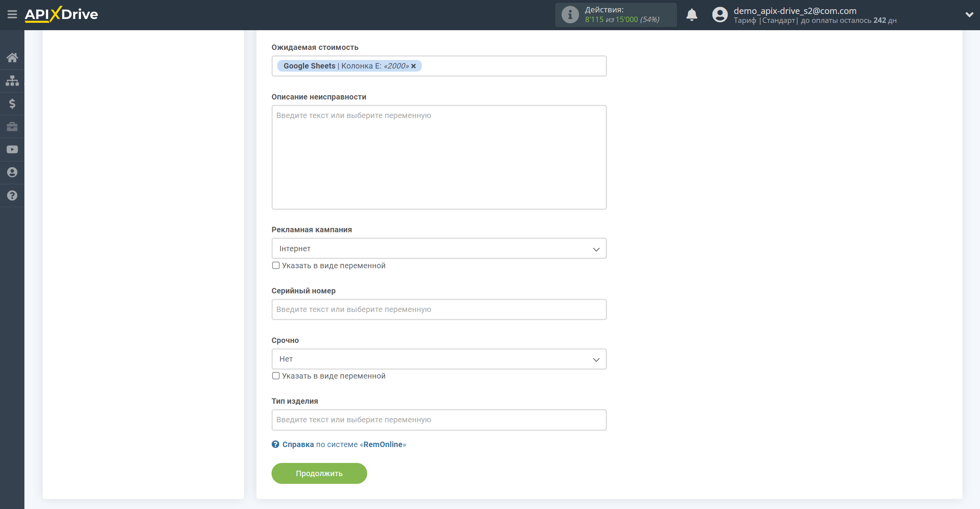Open the Срочно dropdown
The height and width of the screenshot is (509, 980).
pyautogui.click(x=439, y=359)
